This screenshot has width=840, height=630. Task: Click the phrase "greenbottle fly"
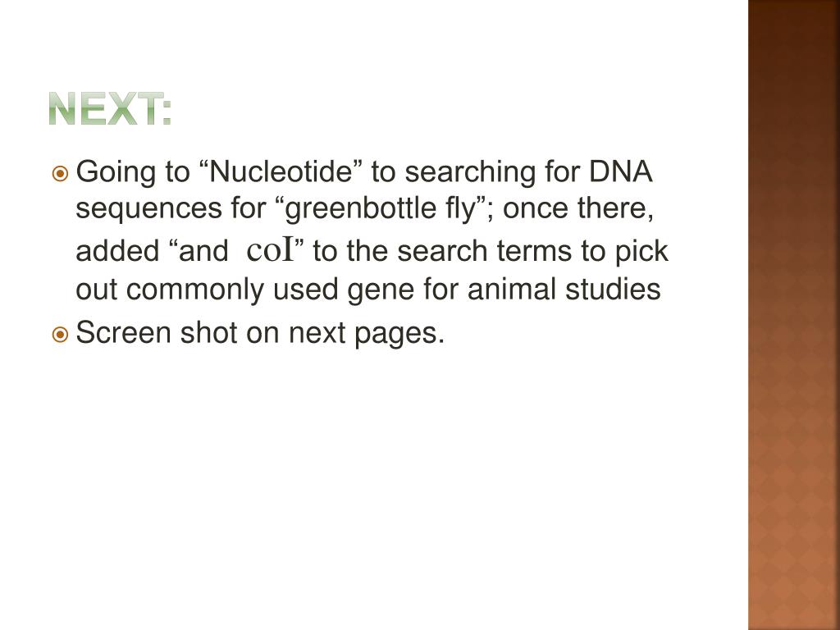(381, 208)
